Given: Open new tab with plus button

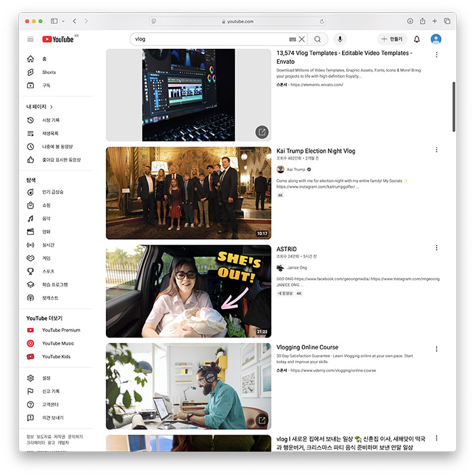Looking at the screenshot, I should pos(435,21).
